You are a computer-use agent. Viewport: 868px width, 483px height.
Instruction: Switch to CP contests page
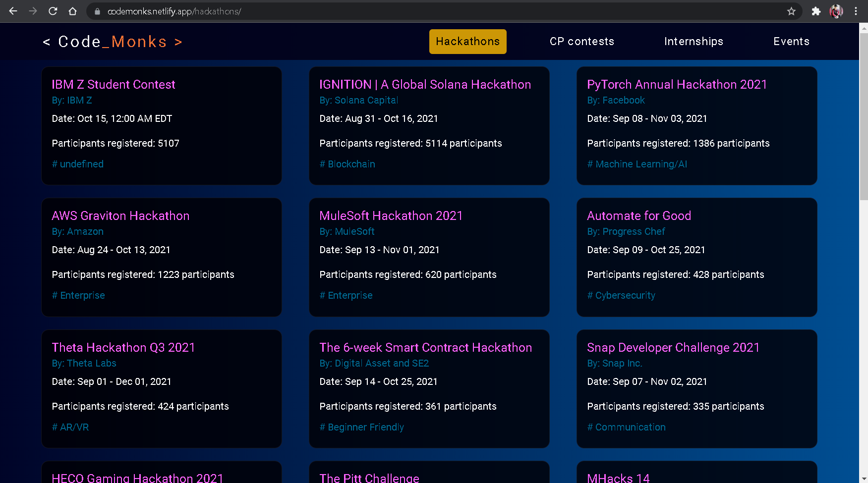coord(582,42)
